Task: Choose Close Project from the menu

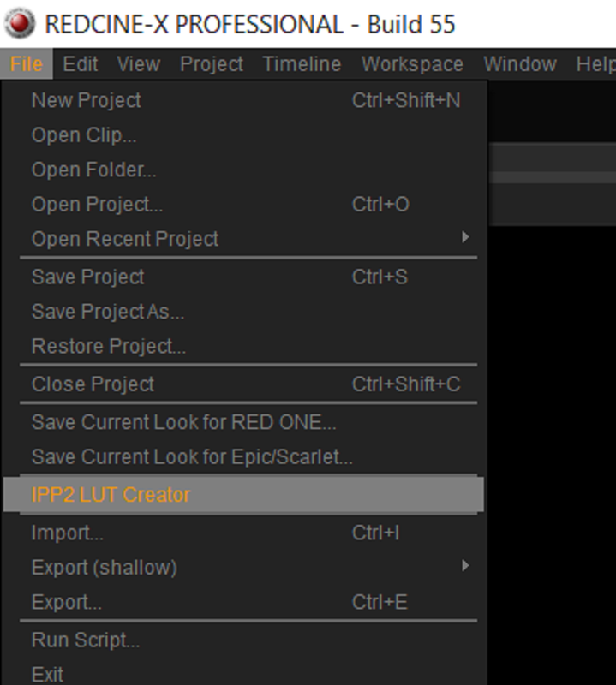Action: tap(243, 384)
